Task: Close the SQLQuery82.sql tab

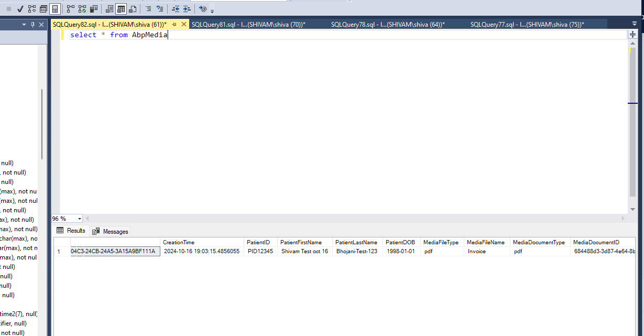Action: (184, 24)
